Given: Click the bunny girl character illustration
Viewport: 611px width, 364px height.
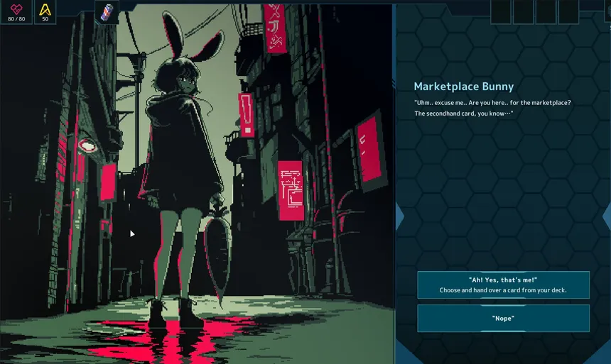Looking at the screenshot, I should point(183,171).
